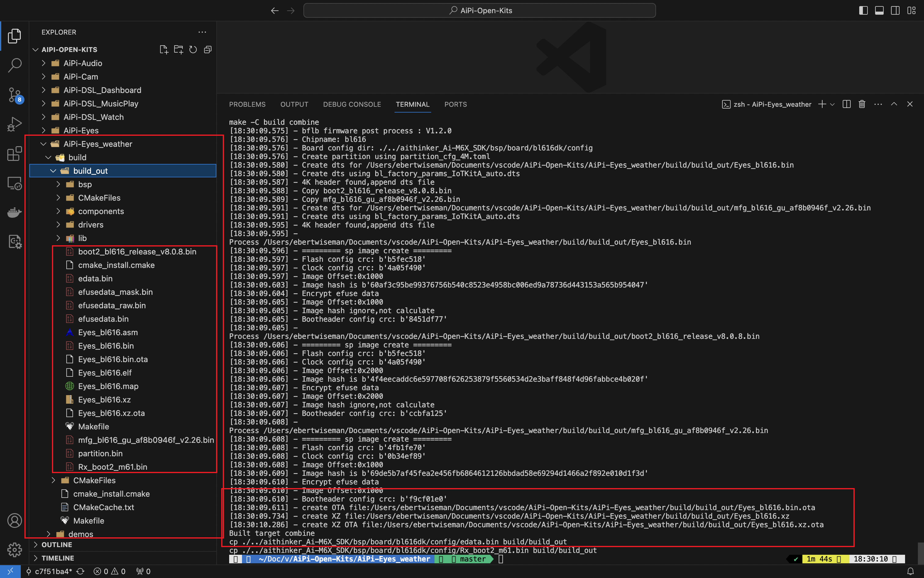The image size is (924, 578).
Task: Create a new file in explorer
Action: 164,50
